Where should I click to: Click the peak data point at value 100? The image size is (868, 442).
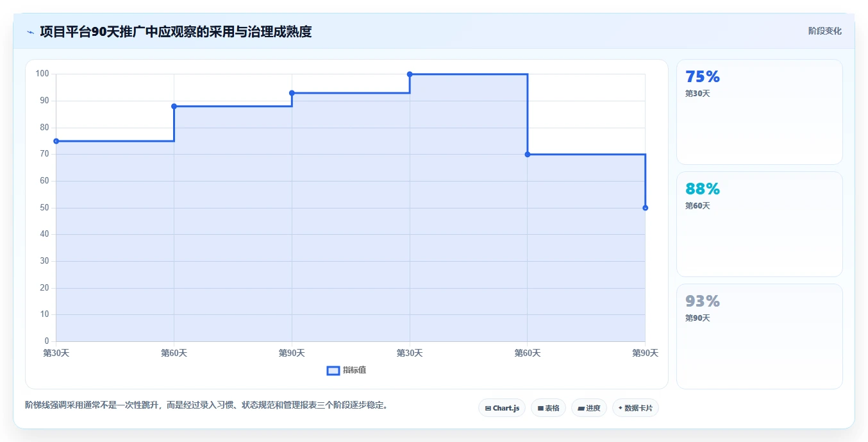tap(410, 74)
